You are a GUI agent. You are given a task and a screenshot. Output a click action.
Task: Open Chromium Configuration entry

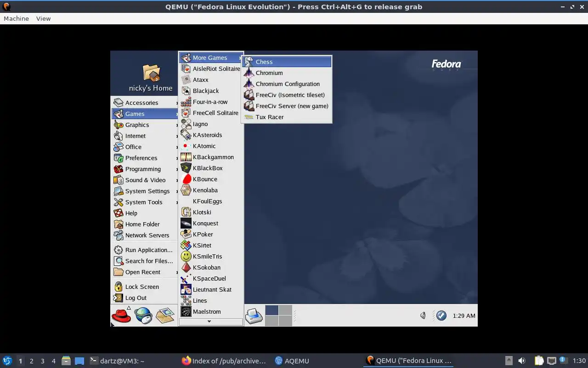(287, 84)
